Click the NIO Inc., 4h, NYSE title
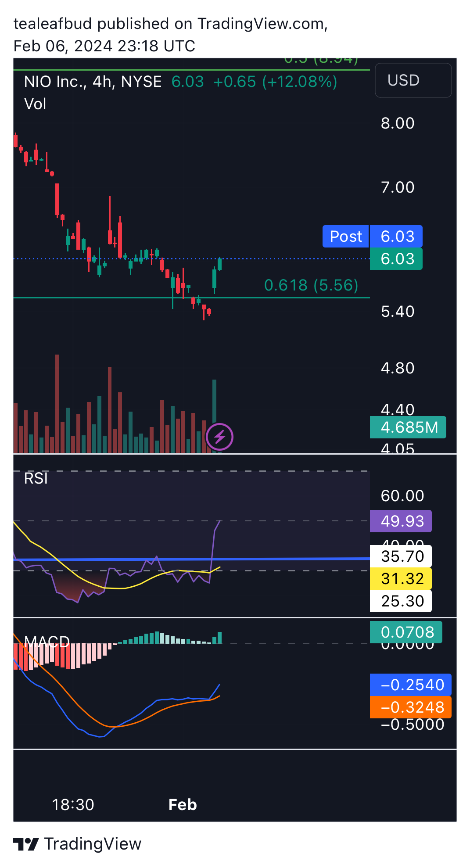Image resolution: width=470 pixels, height=868 pixels. 93,82
